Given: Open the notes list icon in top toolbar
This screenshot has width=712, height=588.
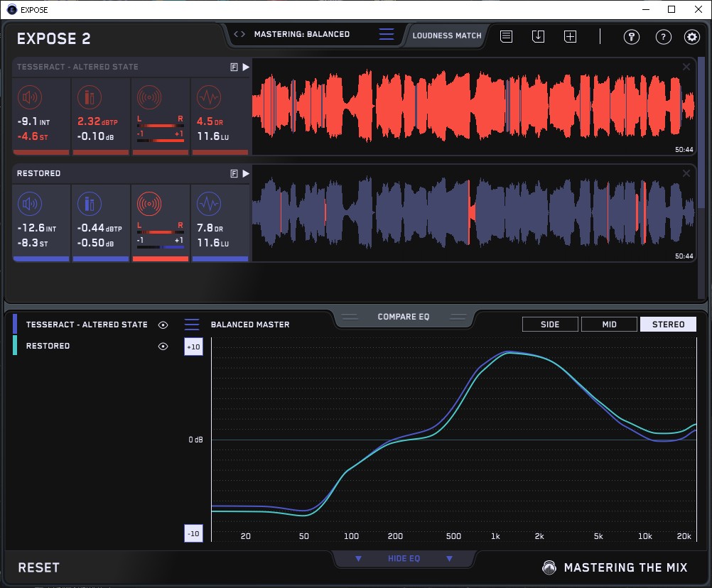Looking at the screenshot, I should [506, 36].
